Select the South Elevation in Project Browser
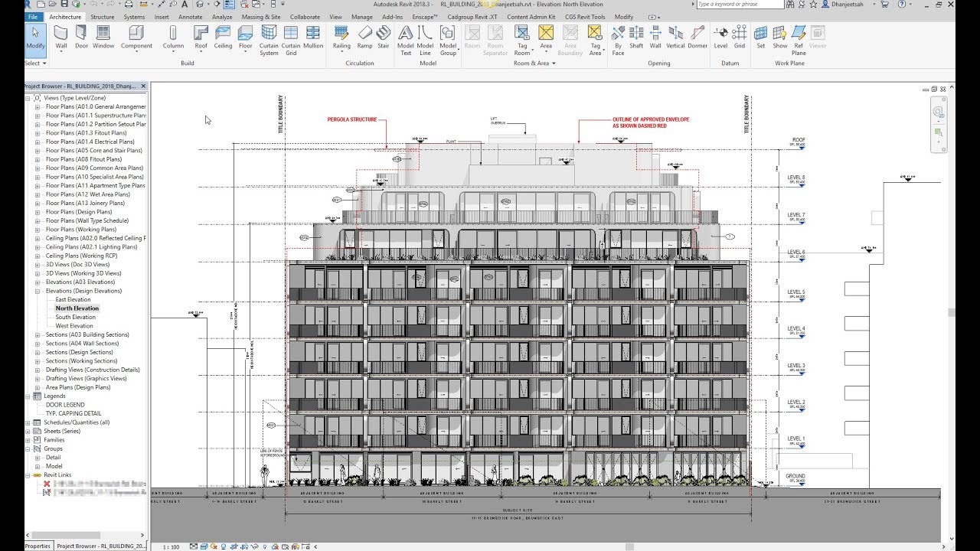 [x=76, y=317]
